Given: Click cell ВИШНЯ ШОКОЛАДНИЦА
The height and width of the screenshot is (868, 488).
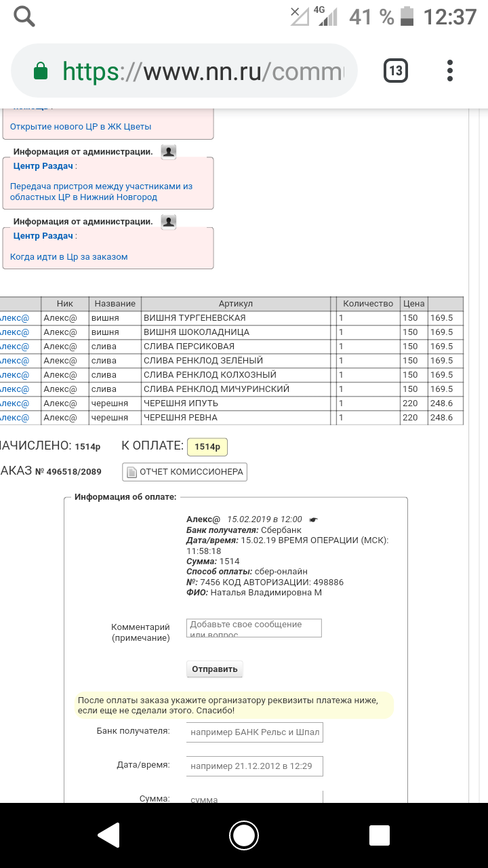Looking at the screenshot, I should coord(236,332).
